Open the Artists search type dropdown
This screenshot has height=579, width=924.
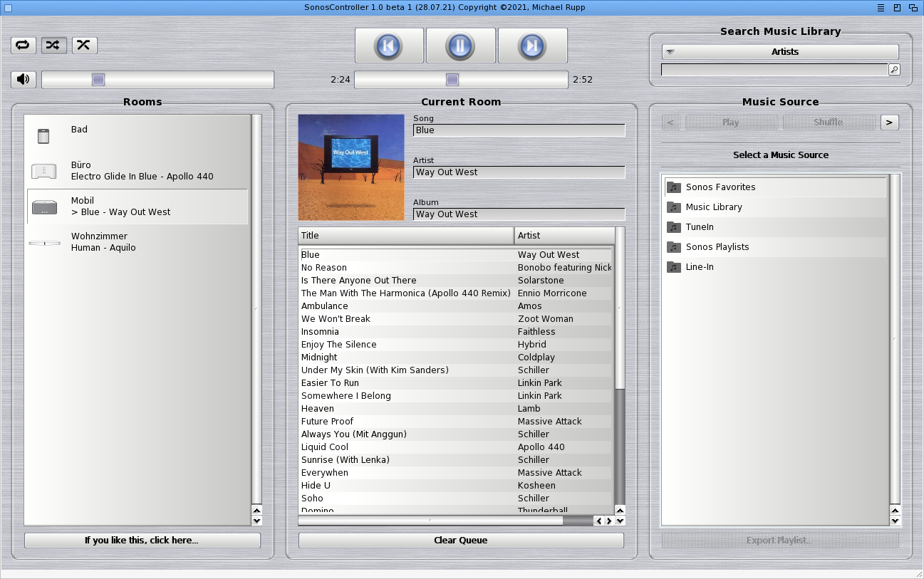780,52
